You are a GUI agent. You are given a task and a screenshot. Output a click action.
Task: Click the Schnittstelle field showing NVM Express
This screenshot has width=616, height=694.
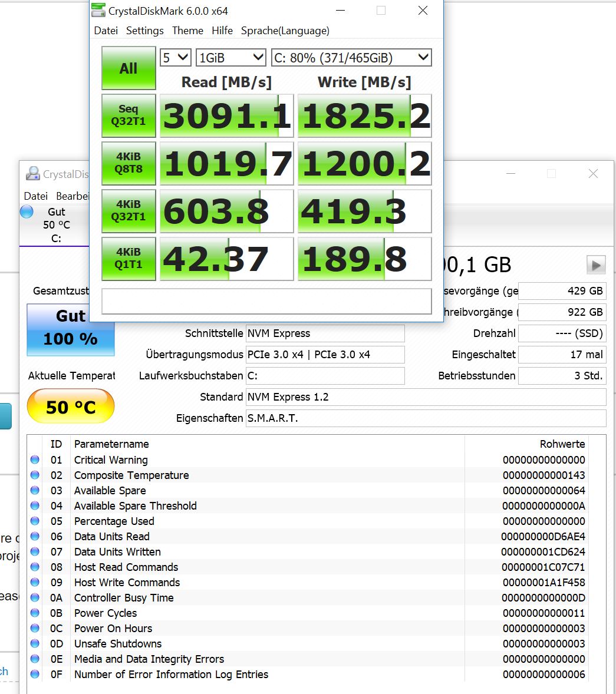click(x=325, y=333)
